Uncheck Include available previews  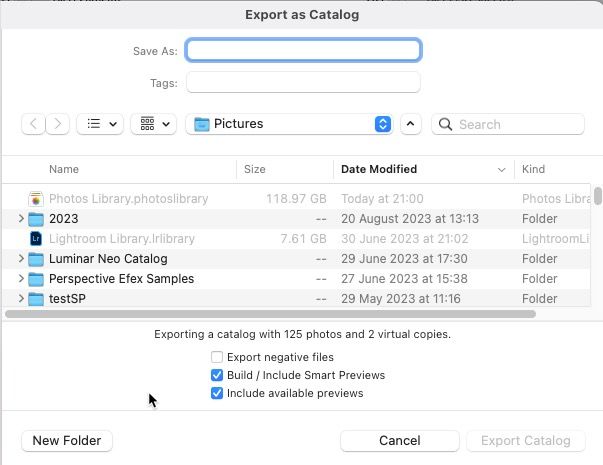pyautogui.click(x=217, y=393)
